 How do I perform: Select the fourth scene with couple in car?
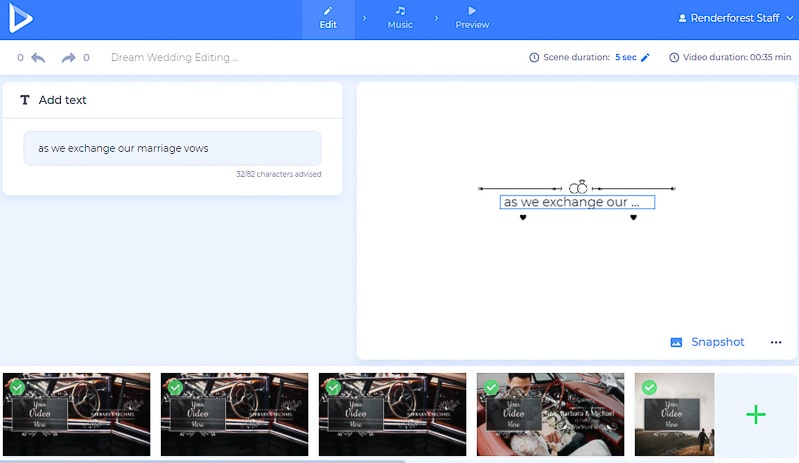coord(550,414)
